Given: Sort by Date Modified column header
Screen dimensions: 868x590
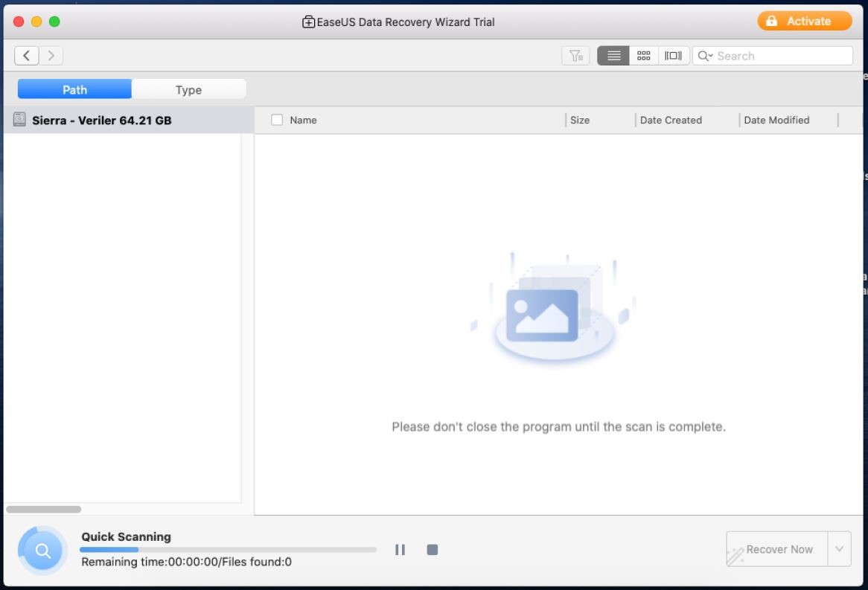Looking at the screenshot, I should pos(776,120).
